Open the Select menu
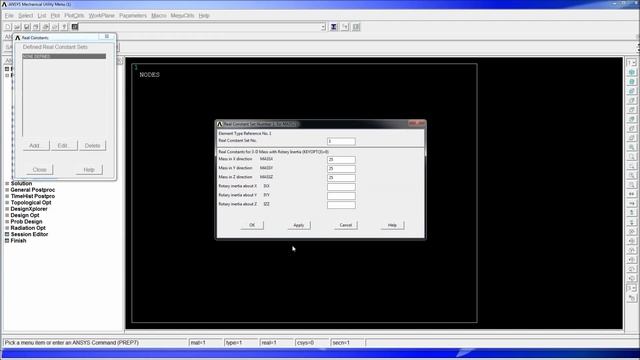The height and width of the screenshot is (360, 640). (x=25, y=16)
